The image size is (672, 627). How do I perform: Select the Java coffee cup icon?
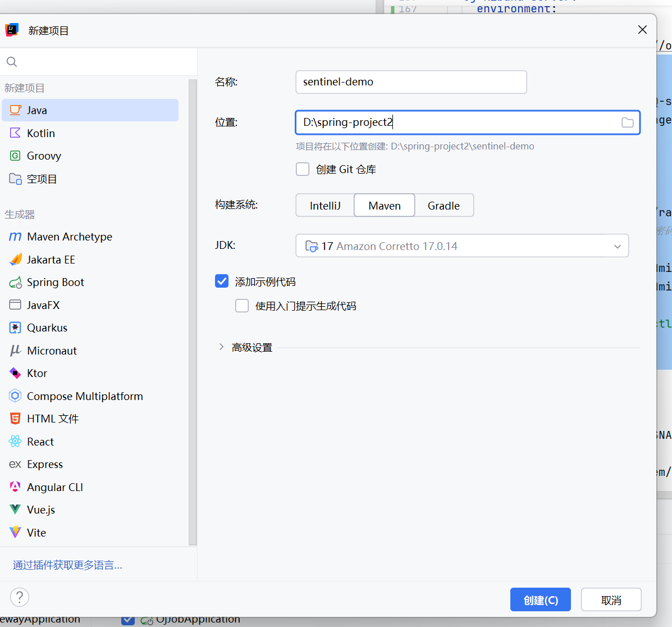click(15, 110)
